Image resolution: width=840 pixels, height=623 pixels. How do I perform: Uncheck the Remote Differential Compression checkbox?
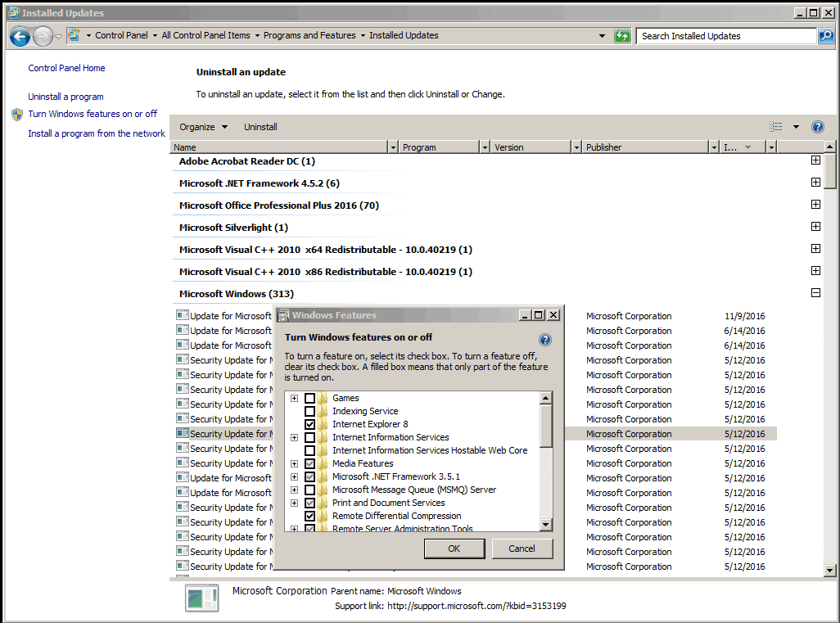pos(309,516)
